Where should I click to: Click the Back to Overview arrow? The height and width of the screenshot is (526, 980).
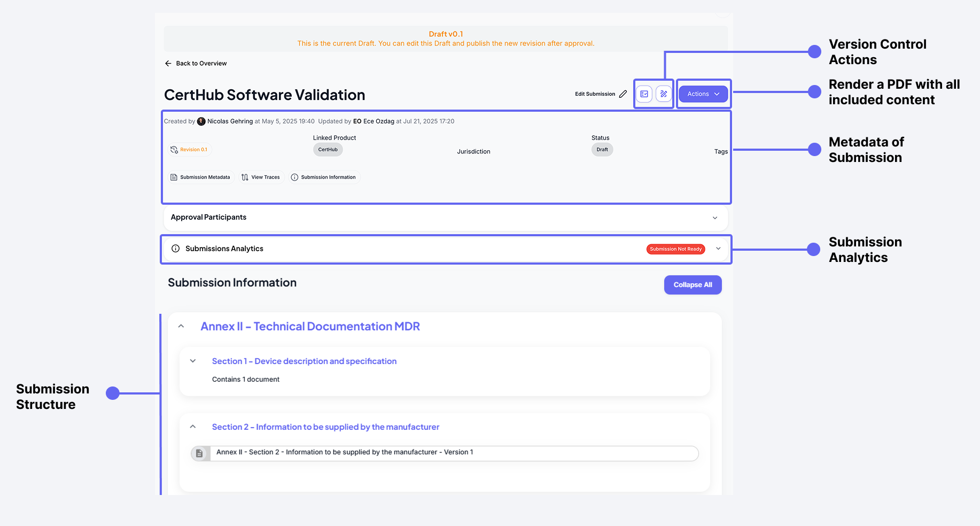tap(168, 63)
